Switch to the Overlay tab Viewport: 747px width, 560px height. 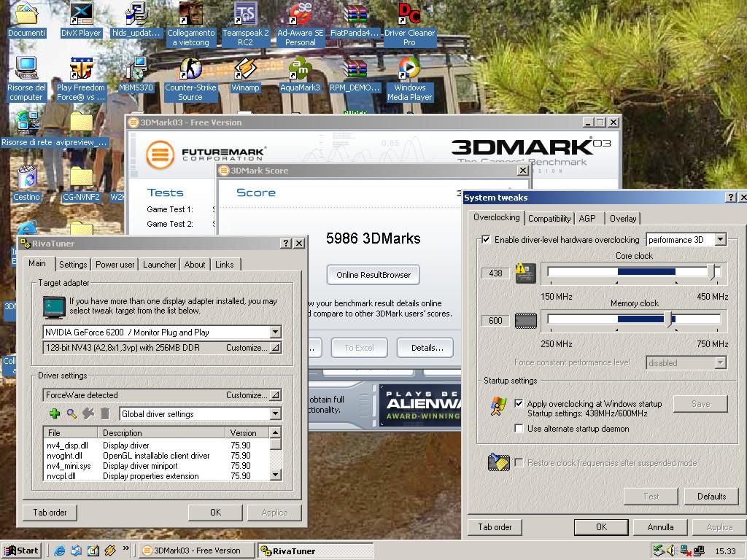(623, 219)
